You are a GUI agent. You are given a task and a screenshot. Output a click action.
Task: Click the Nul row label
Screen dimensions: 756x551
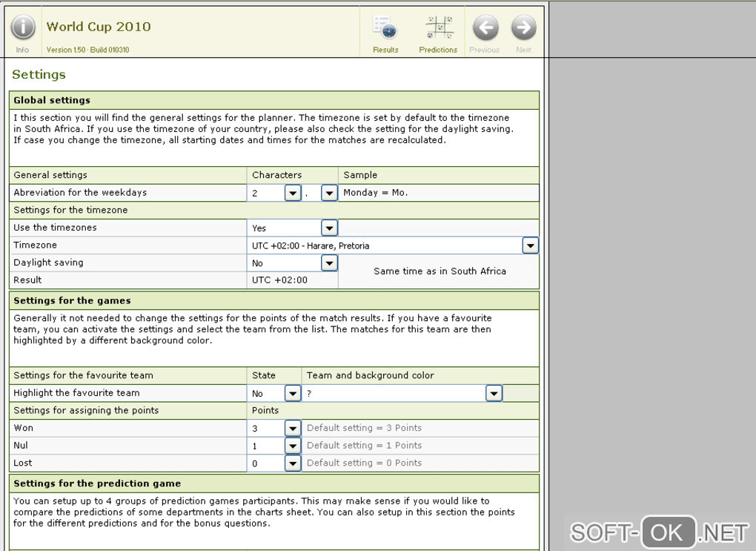tap(21, 446)
